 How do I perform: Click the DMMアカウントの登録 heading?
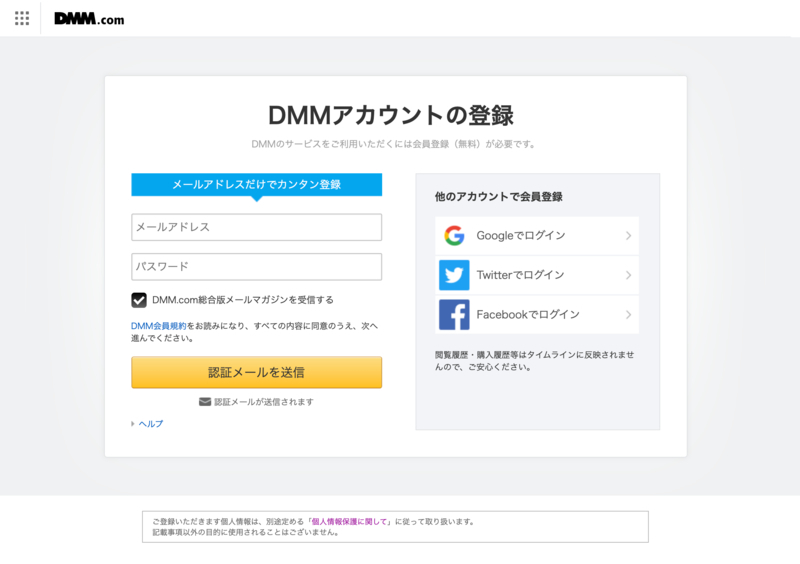pyautogui.click(x=391, y=115)
